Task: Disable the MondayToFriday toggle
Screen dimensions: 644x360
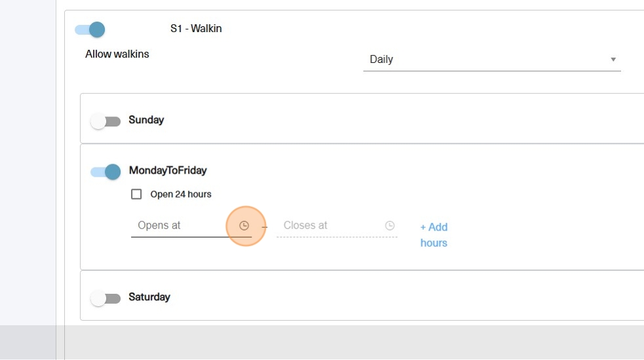Action: [x=106, y=171]
